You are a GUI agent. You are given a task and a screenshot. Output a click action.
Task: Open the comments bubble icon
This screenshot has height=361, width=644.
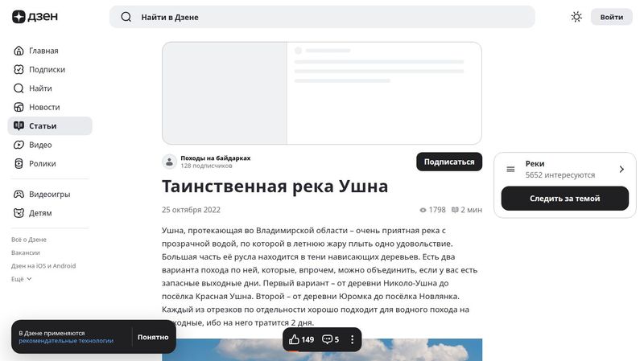click(327, 339)
